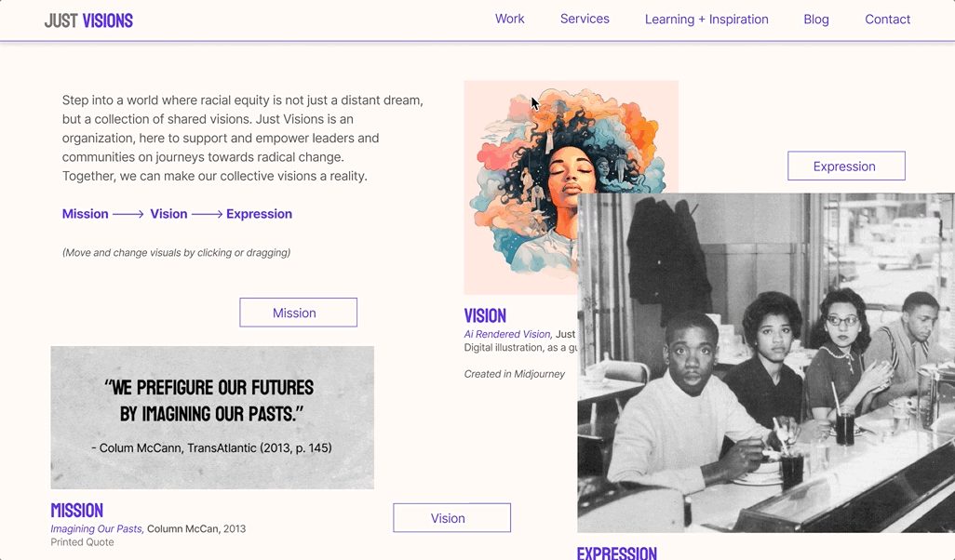Go to the Services page

(585, 19)
